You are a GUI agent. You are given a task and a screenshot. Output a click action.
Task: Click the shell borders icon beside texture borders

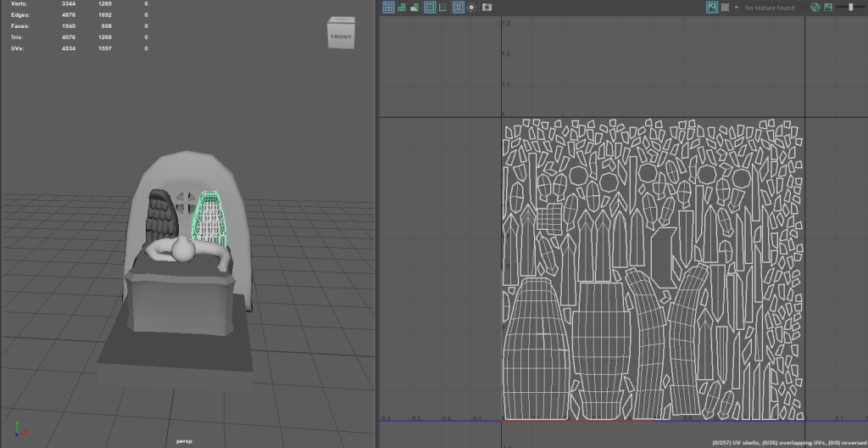coord(442,7)
